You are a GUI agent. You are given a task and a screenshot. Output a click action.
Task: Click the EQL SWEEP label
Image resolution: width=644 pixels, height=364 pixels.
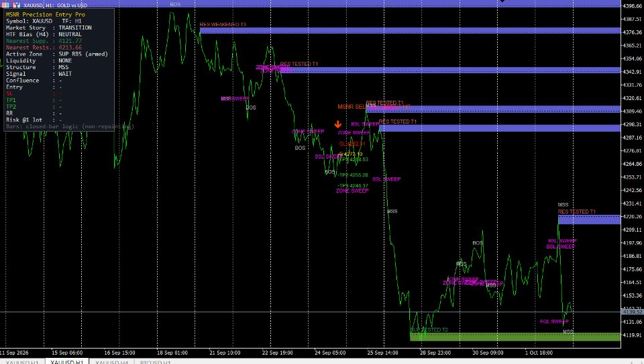554,322
